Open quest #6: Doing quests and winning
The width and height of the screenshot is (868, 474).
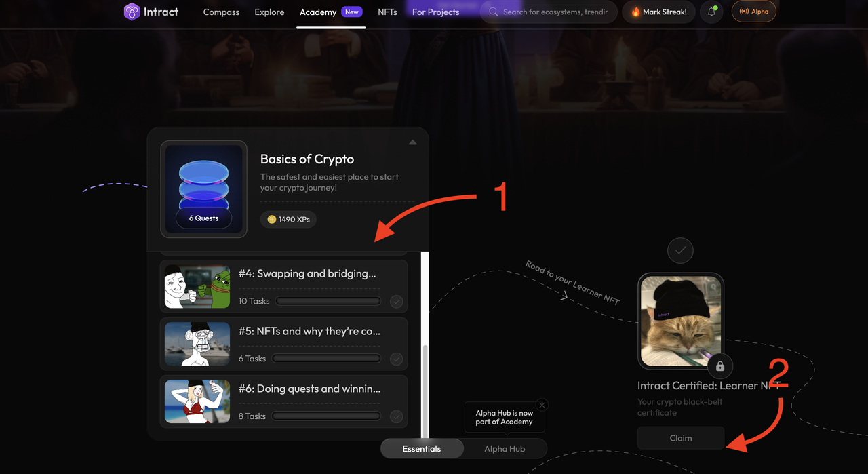(284, 402)
